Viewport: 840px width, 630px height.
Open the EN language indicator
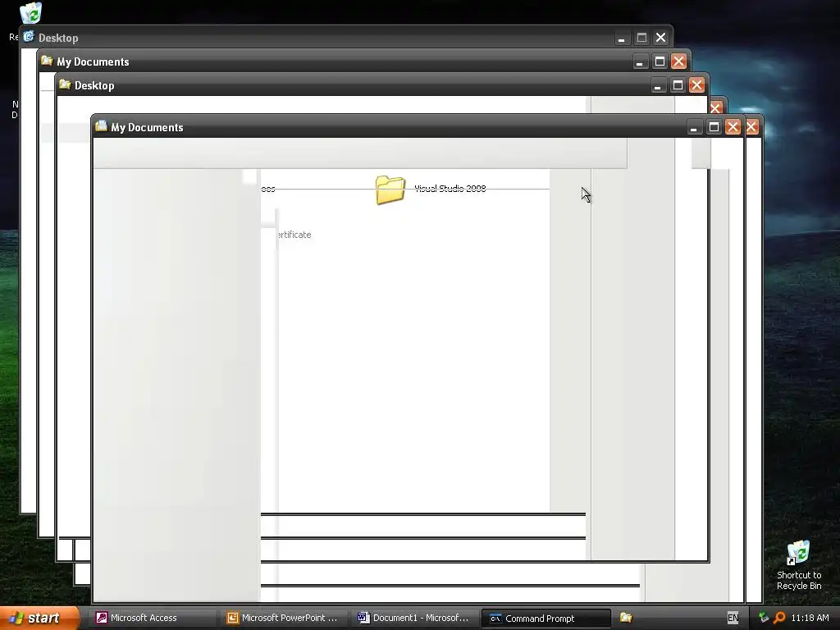(733, 618)
